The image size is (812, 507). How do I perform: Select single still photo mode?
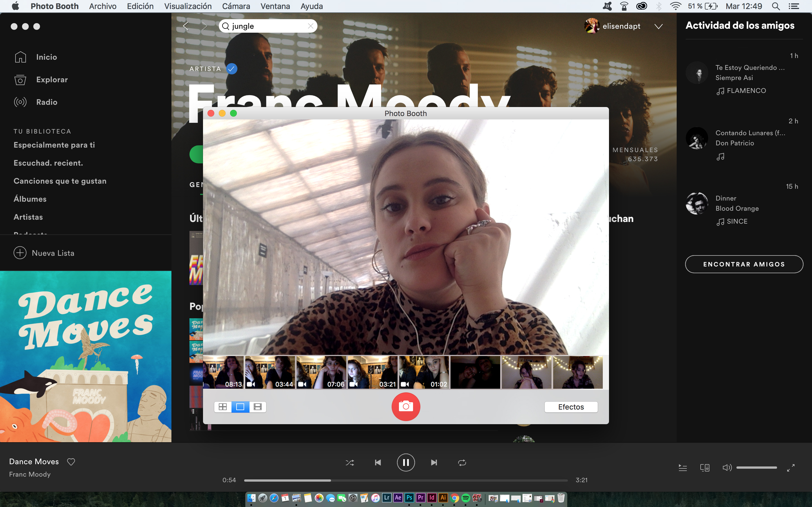tap(240, 407)
